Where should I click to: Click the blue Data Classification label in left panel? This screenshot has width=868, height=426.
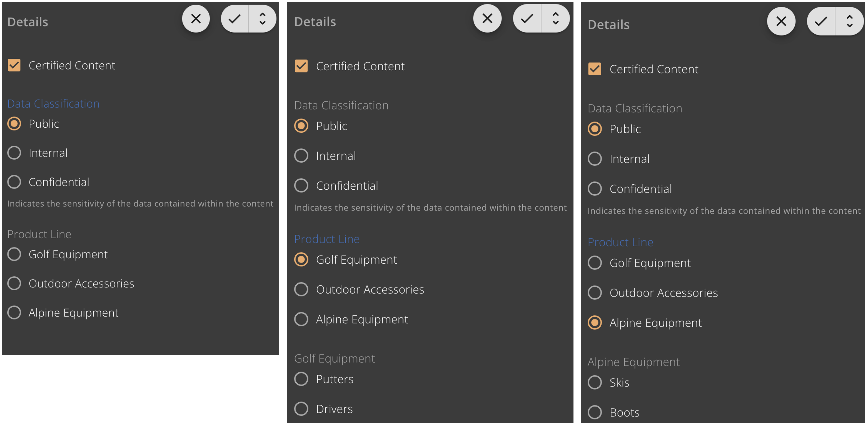tap(53, 103)
